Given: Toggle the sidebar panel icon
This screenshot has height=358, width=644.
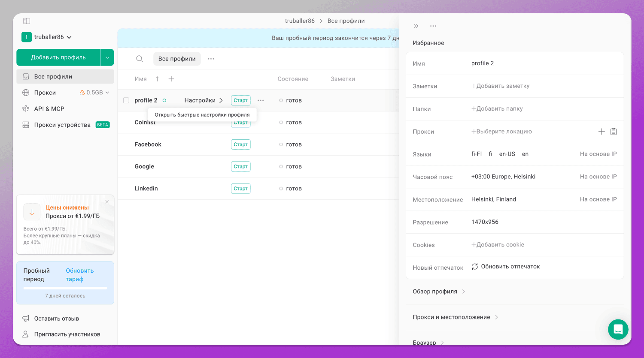Looking at the screenshot, I should [x=26, y=21].
